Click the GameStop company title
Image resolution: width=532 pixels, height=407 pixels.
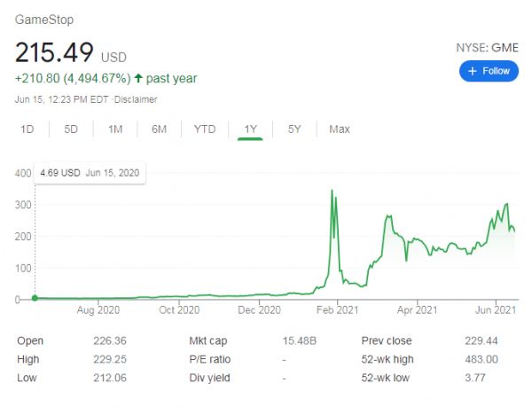(x=44, y=19)
